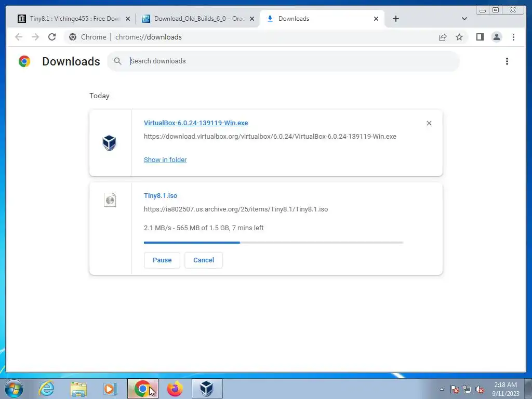Reload the downloads page
The height and width of the screenshot is (399, 532).
[52, 37]
